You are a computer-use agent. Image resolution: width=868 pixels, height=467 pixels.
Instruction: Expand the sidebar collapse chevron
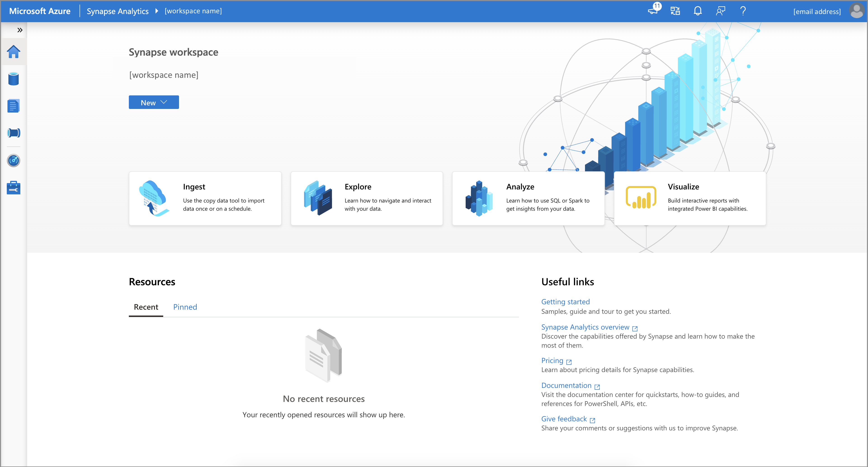[x=19, y=30]
